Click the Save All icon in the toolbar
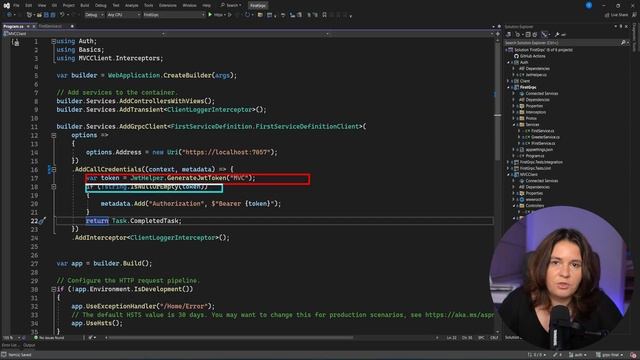Image resolution: width=640 pixels, height=360 pixels. [53, 15]
